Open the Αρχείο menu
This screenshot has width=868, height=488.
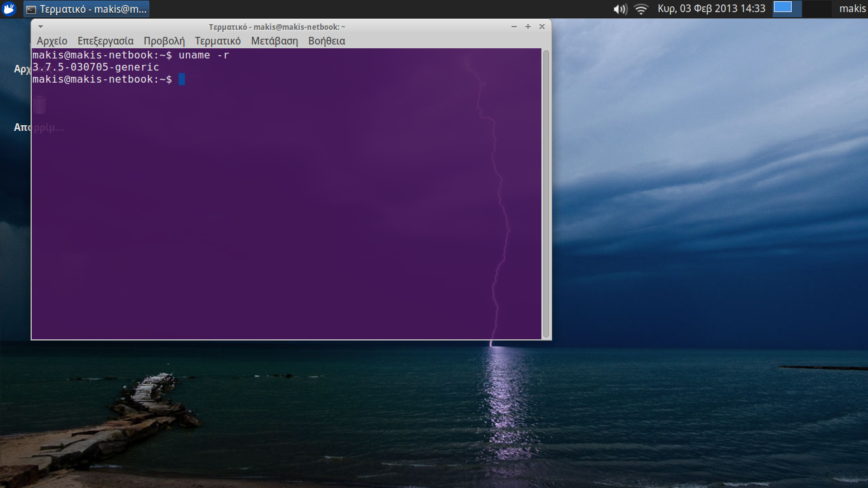click(52, 41)
